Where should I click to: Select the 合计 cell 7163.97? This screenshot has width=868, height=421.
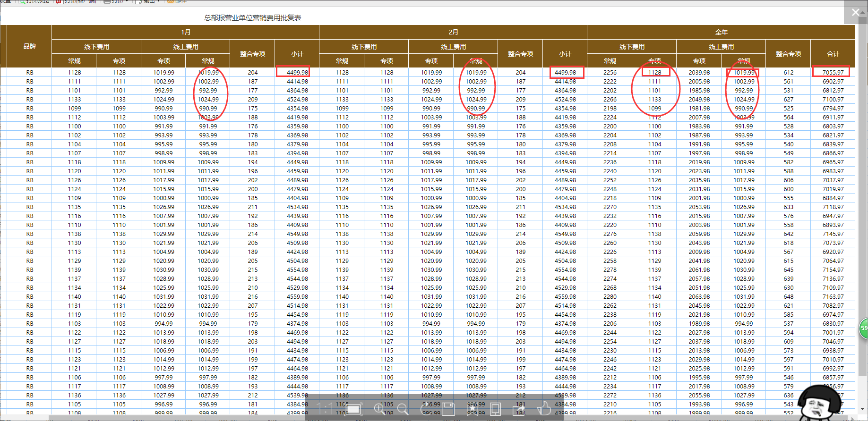coord(833,297)
